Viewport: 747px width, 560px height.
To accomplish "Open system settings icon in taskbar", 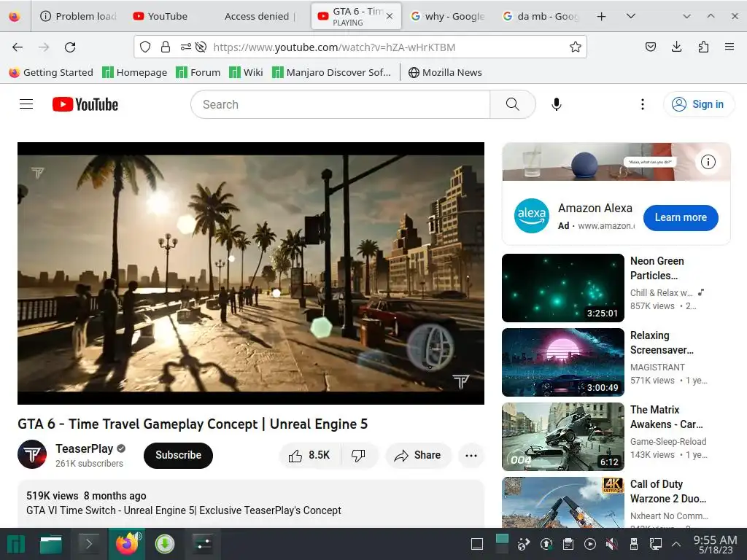I will pos(203,544).
